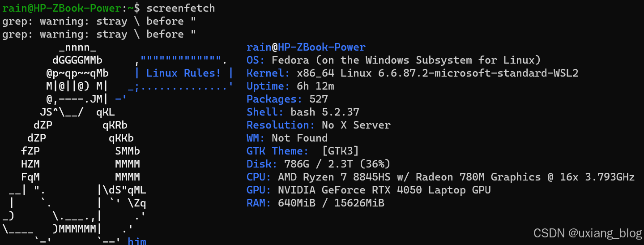Select 'NVIDIA GeForce RTX 4050 Laptop GPU'
The image size is (644, 245).
tap(384, 190)
